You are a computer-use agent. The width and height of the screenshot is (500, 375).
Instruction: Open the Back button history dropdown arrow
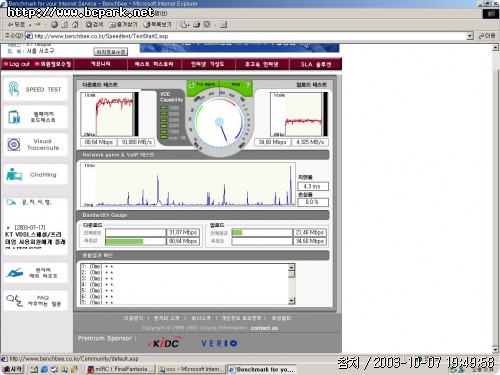tap(30, 25)
